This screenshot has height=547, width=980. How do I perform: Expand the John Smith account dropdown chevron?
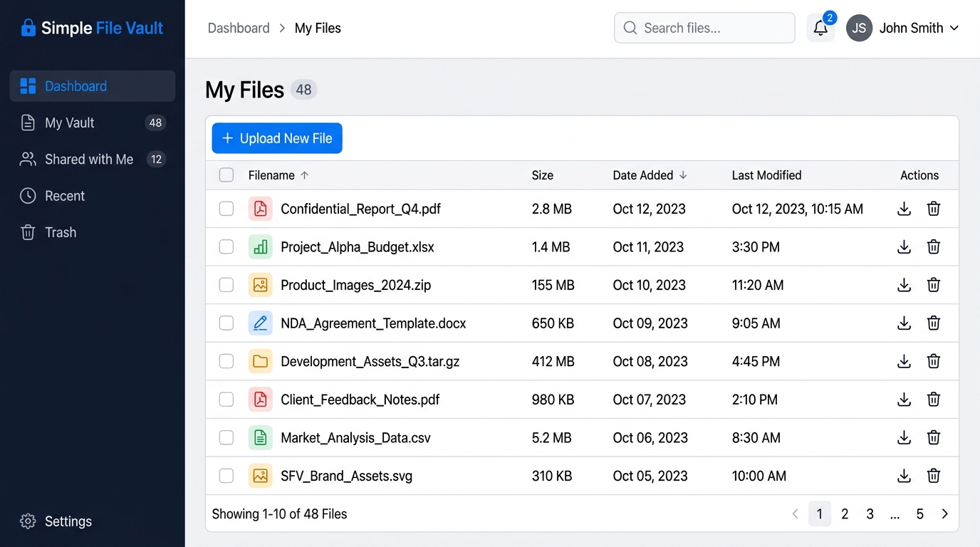coord(954,28)
